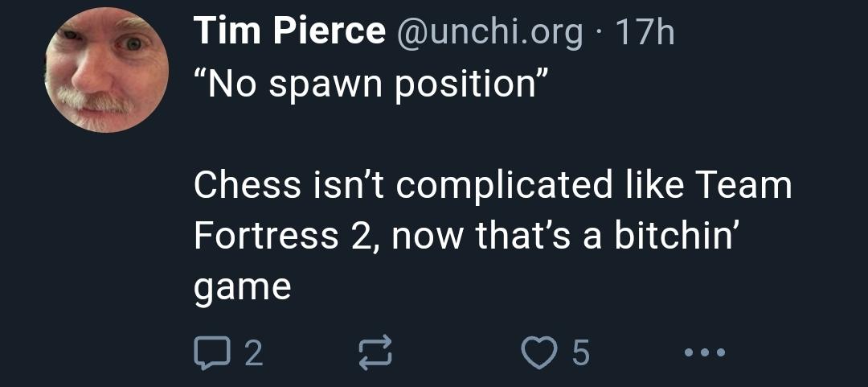Image resolution: width=868 pixels, height=387 pixels.
Task: Repost this post with the arrows icon
Action: [x=374, y=352]
